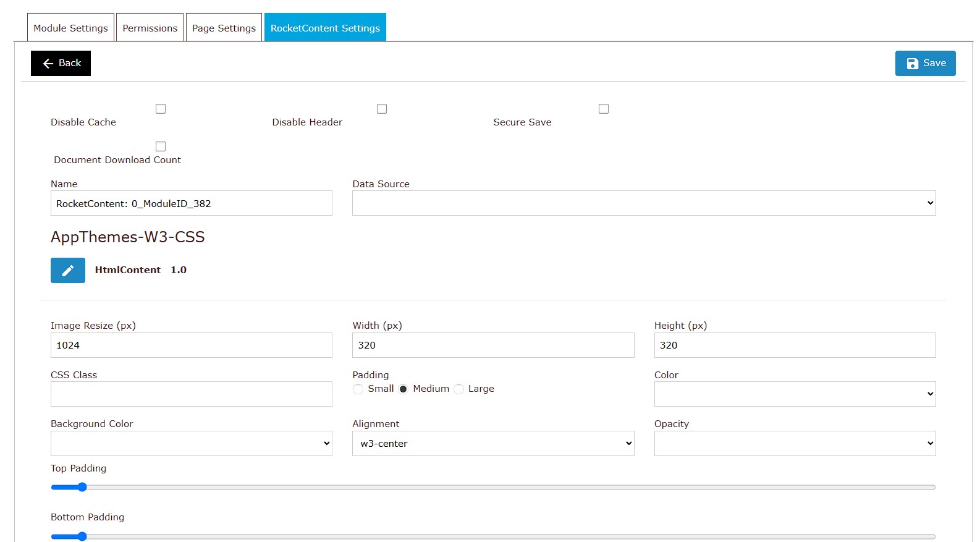Click the Image Resize (px) field

(x=192, y=345)
